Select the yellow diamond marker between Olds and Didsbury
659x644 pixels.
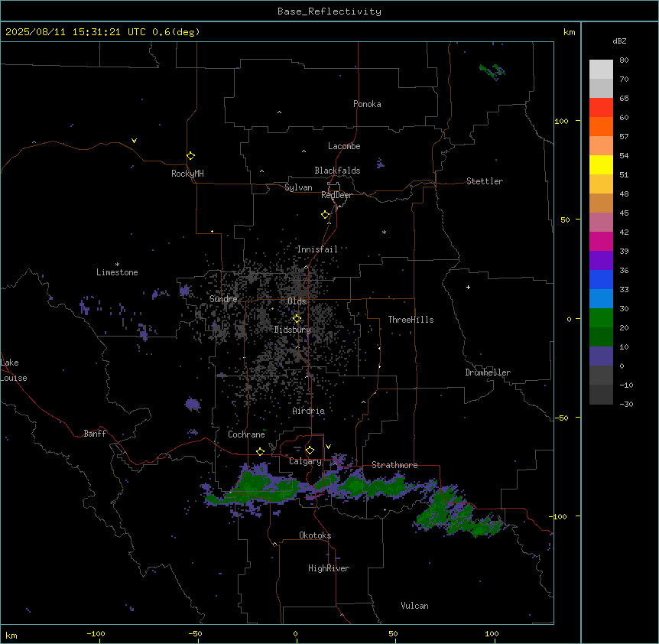(297, 319)
